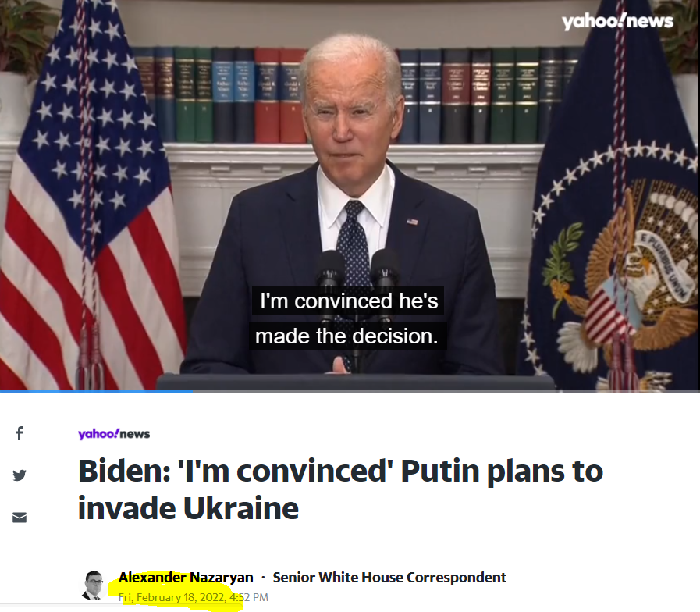Jump ahead on the gray unplayed progress bar
700x612 pixels.
(x=446, y=392)
